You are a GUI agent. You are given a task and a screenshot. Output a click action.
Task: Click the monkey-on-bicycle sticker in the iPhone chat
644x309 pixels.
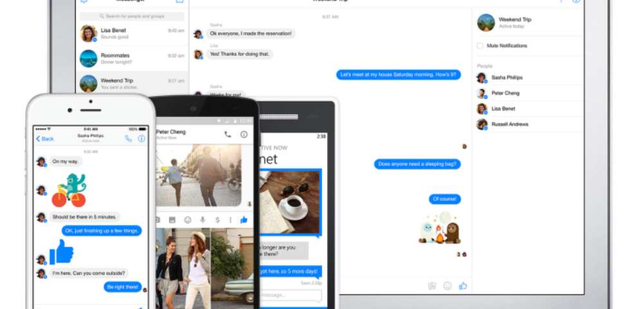coord(69,190)
